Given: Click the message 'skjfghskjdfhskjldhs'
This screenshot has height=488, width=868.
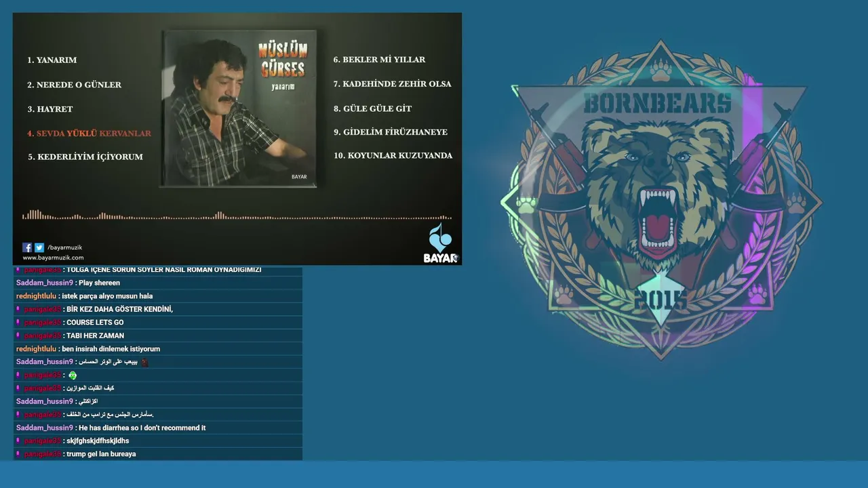Looking at the screenshot, I should pos(98,441).
